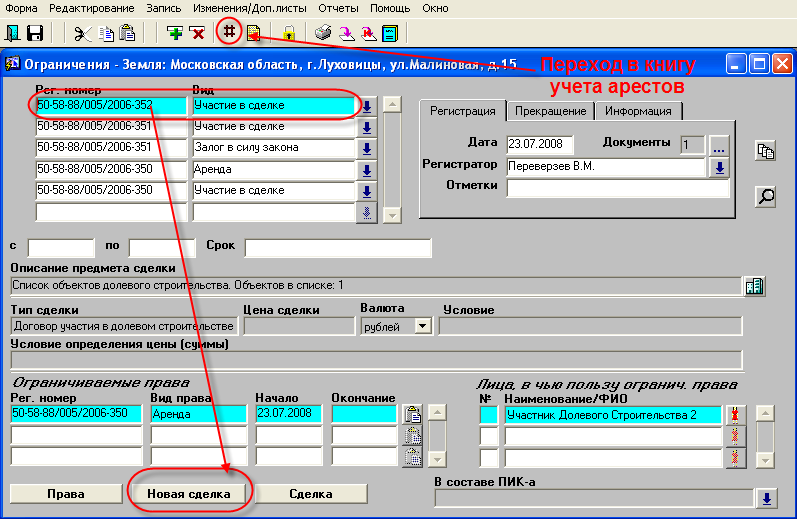797x519 pixels.
Task: Click the window title bar application icon
Action: tap(12, 64)
